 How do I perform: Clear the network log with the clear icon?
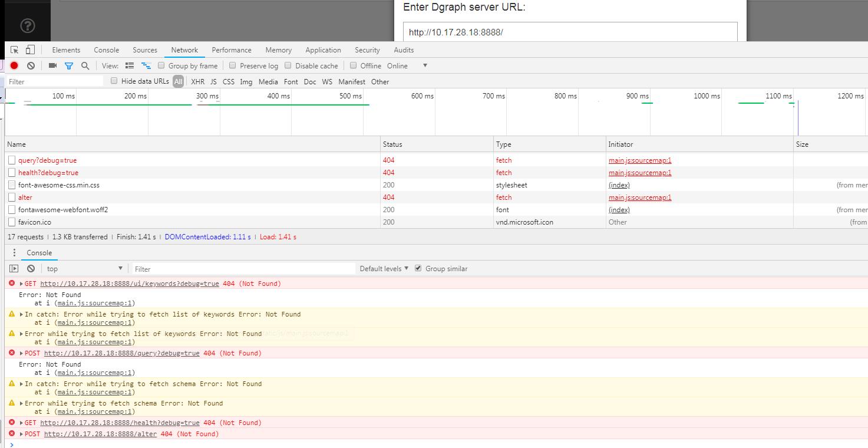point(31,65)
